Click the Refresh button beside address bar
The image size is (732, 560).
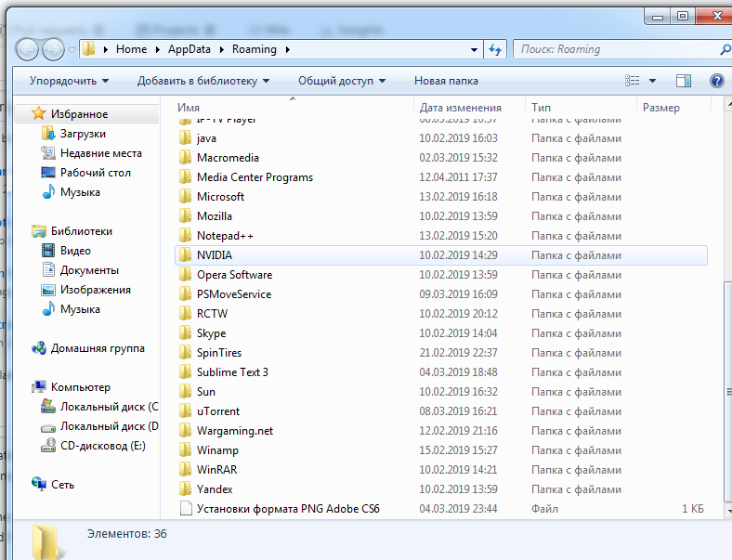click(x=495, y=49)
